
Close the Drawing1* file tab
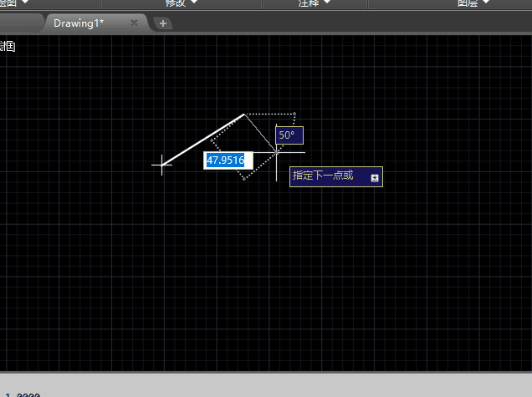tap(134, 23)
